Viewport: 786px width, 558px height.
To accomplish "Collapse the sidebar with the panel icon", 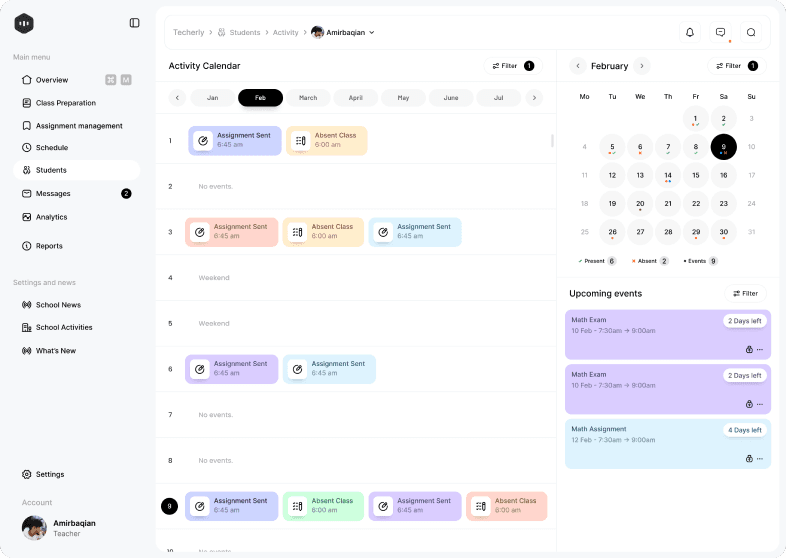I will click(x=135, y=23).
